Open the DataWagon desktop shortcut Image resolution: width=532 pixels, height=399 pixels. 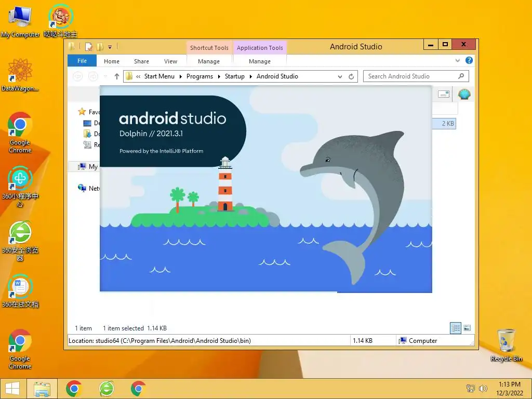(x=20, y=75)
